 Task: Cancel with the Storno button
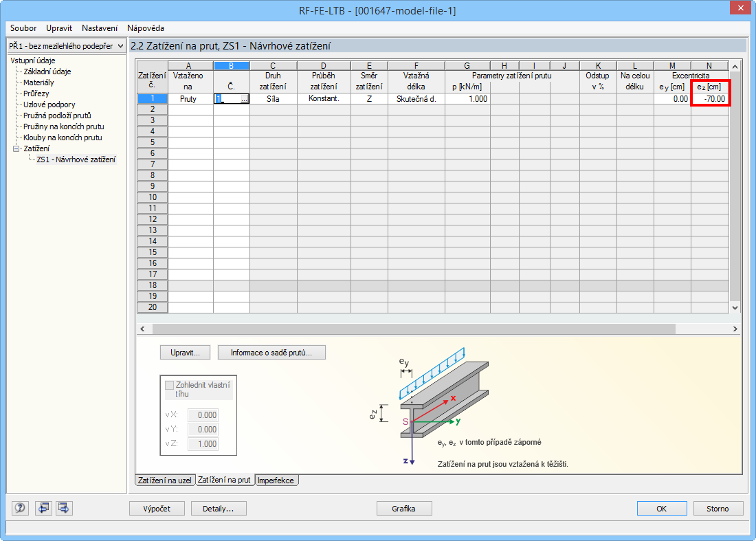click(718, 508)
